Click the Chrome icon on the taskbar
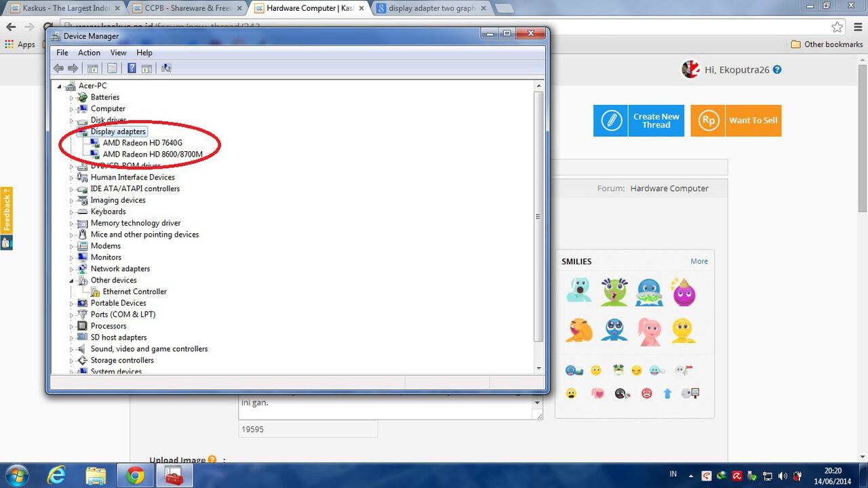This screenshot has height=488, width=868. click(135, 476)
